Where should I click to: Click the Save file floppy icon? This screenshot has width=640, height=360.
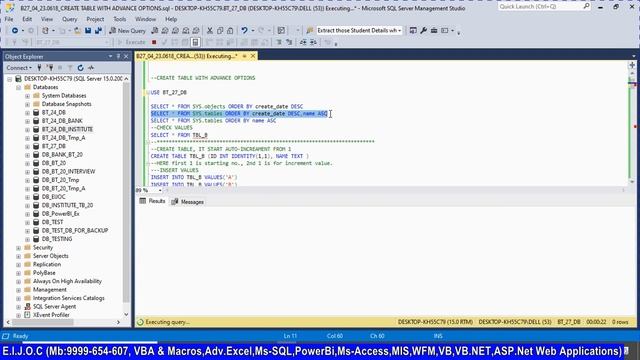click(x=88, y=31)
